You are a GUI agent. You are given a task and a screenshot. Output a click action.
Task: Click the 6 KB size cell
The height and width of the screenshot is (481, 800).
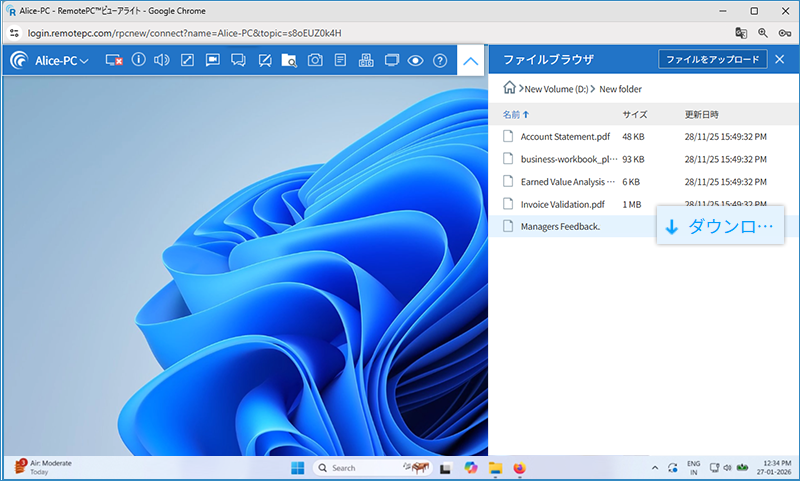631,182
